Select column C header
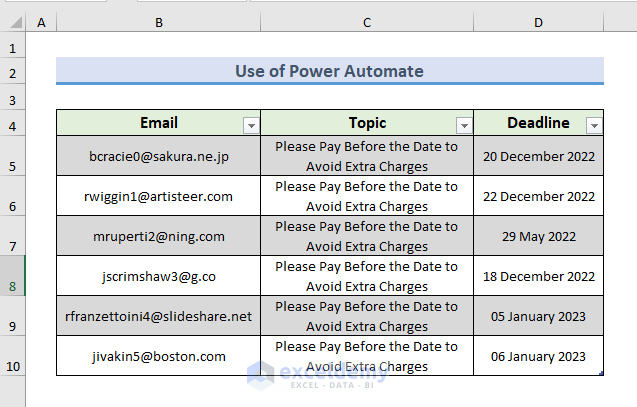The image size is (637, 407). [367, 22]
